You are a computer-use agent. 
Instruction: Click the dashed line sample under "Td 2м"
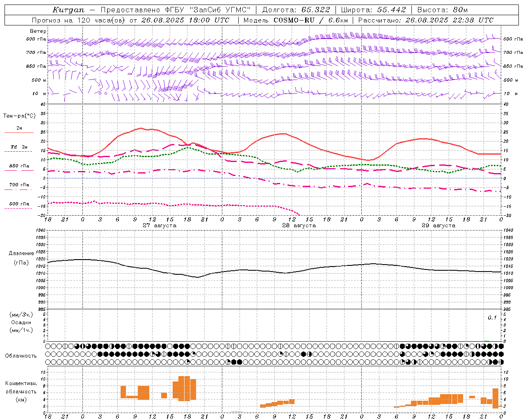(18, 152)
